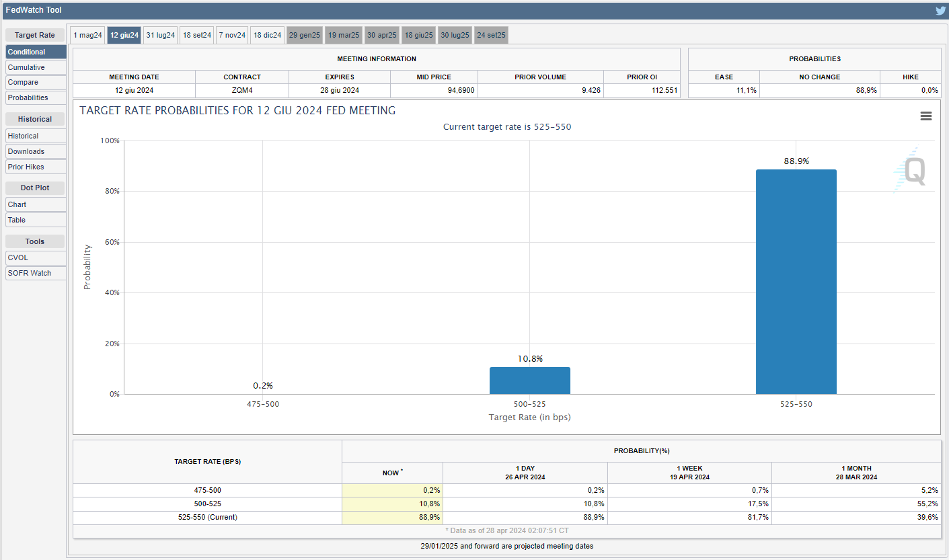This screenshot has height=560, width=949.
Task: Open Historical data view
Action: [x=36, y=136]
